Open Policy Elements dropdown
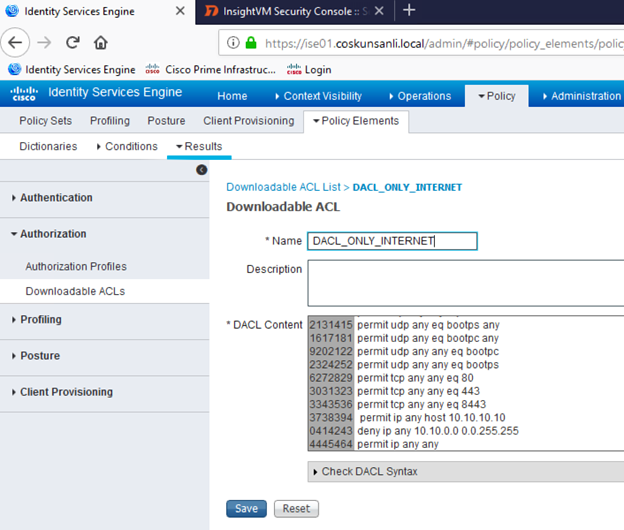The width and height of the screenshot is (624, 530). pyautogui.click(x=356, y=121)
